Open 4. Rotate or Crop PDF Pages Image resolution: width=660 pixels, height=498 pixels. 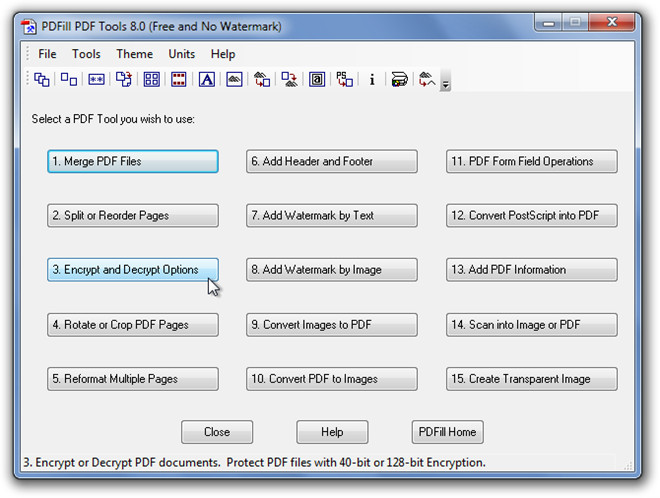point(133,325)
